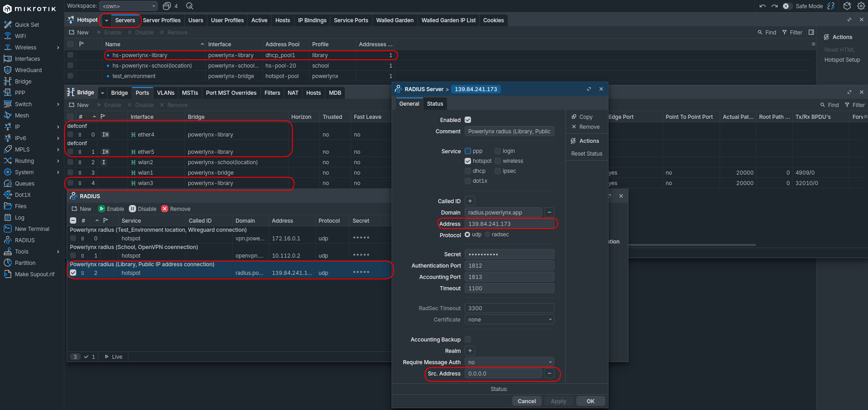Open Queues in the sidebar
This screenshot has width=868, height=410.
pyautogui.click(x=25, y=184)
